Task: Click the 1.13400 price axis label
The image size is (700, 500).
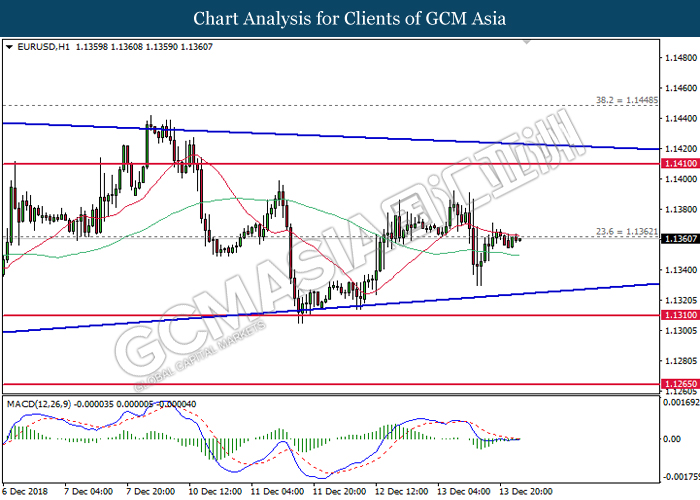Action: [x=681, y=270]
